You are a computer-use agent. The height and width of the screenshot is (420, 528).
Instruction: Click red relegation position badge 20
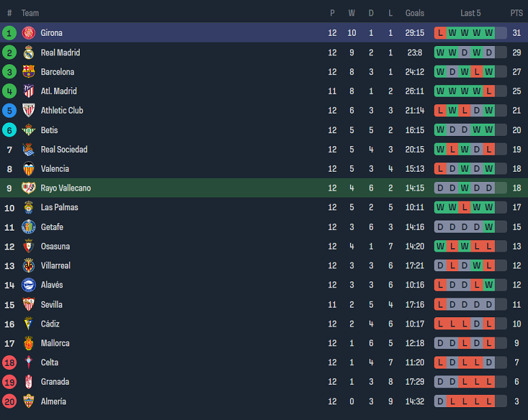[x=9, y=401]
